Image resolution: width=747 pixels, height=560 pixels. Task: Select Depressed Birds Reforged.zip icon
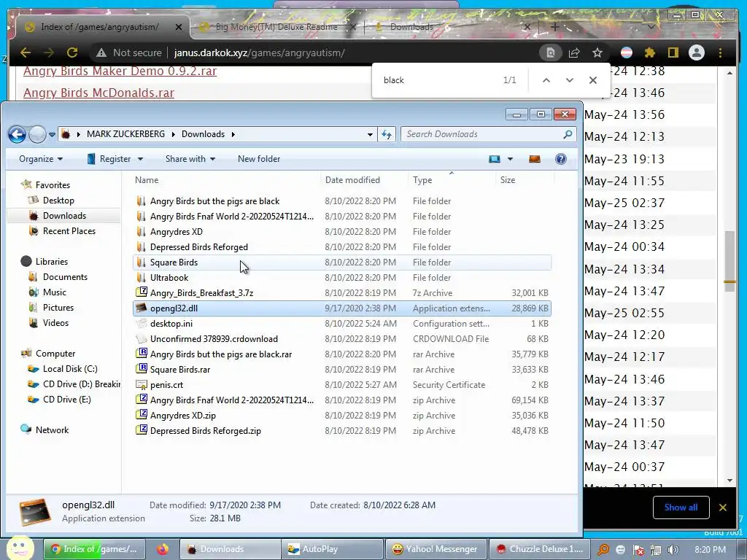click(142, 430)
